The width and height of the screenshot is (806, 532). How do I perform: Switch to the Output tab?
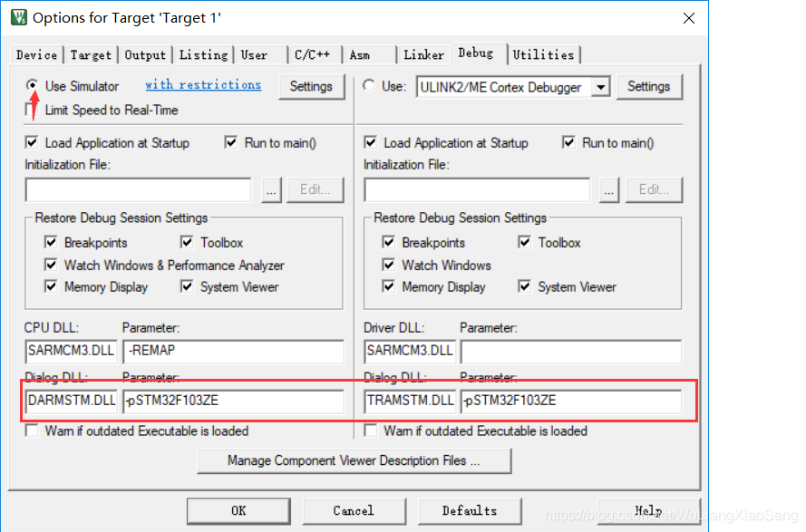pos(145,54)
